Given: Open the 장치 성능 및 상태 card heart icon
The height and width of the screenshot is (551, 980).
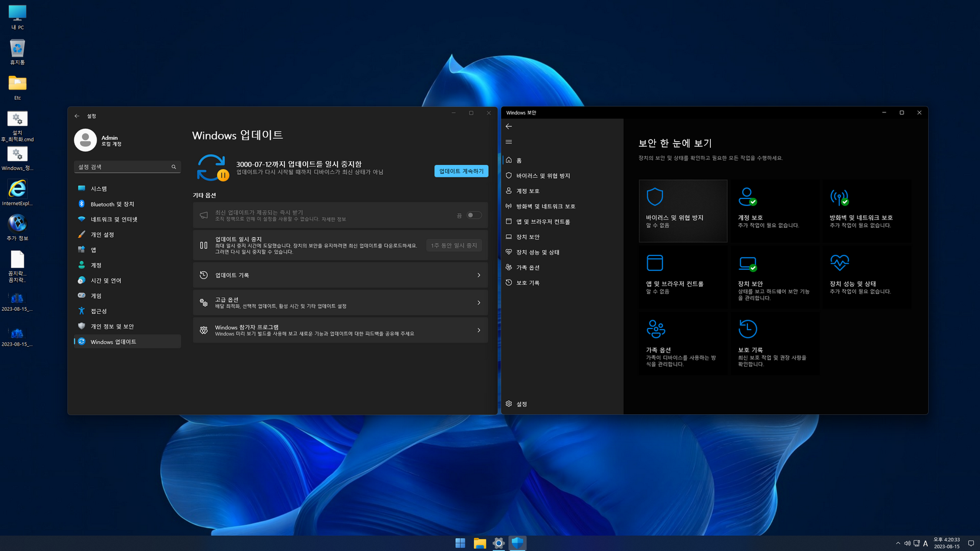Looking at the screenshot, I should [x=839, y=262].
